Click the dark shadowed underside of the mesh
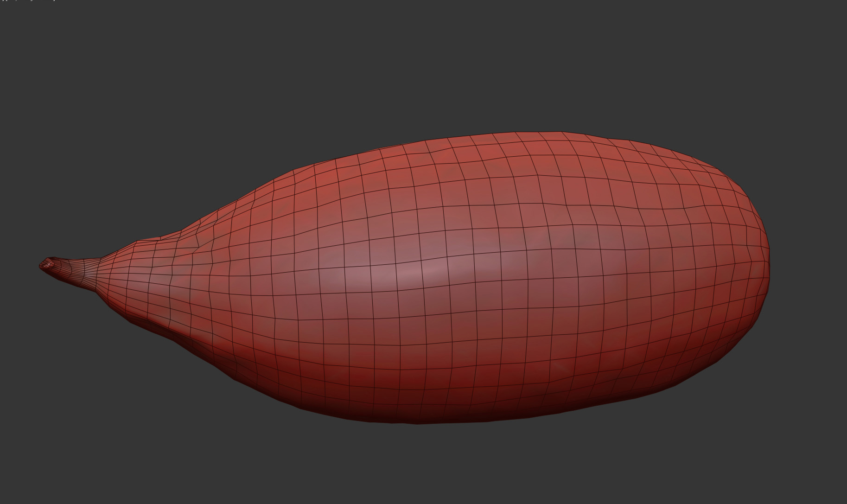 (417, 408)
